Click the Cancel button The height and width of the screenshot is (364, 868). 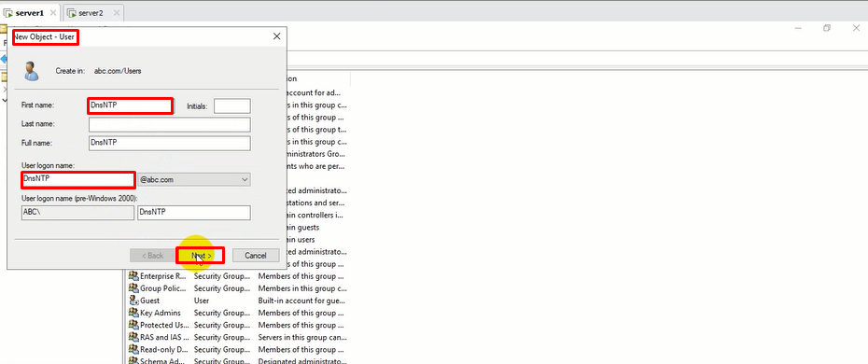255,256
